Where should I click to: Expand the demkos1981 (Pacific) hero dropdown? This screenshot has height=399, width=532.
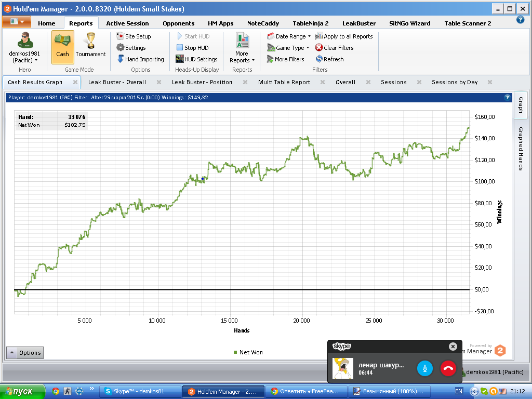tap(36, 60)
